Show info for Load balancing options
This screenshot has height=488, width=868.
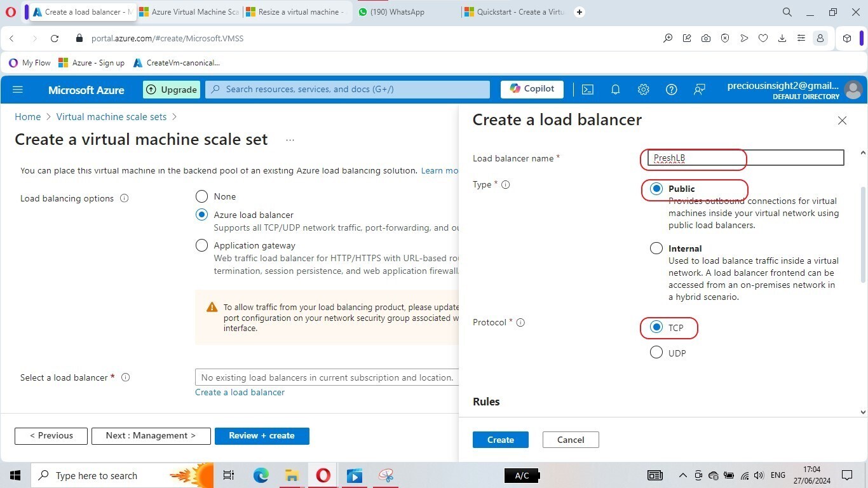point(125,198)
